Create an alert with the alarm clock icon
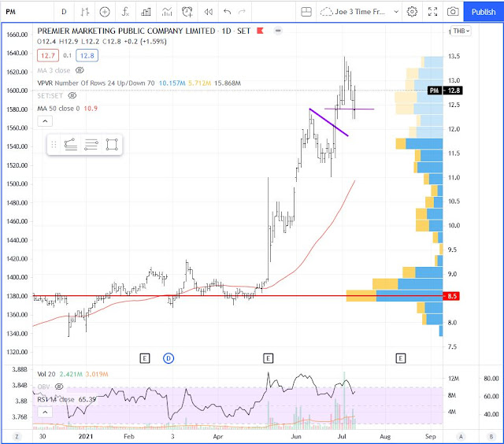 [x=187, y=12]
